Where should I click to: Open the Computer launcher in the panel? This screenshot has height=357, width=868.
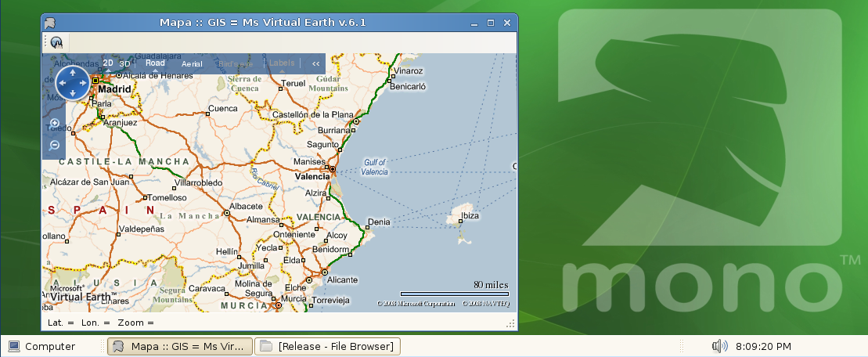[42, 347]
